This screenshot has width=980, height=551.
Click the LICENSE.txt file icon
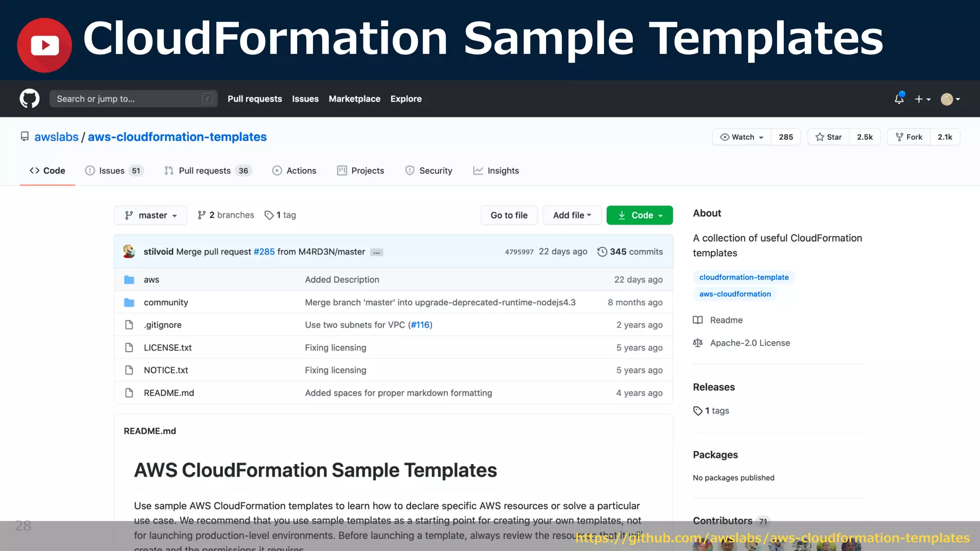(x=129, y=348)
